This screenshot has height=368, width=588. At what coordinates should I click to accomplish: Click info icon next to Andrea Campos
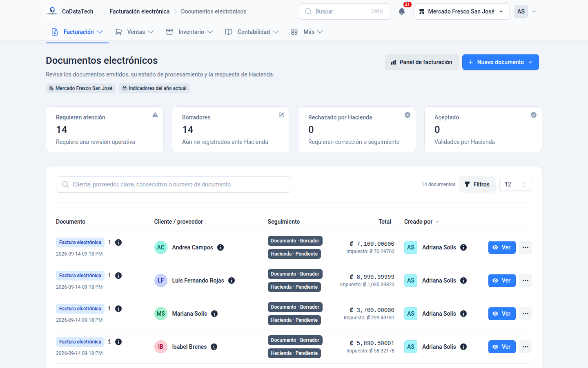coord(220,247)
